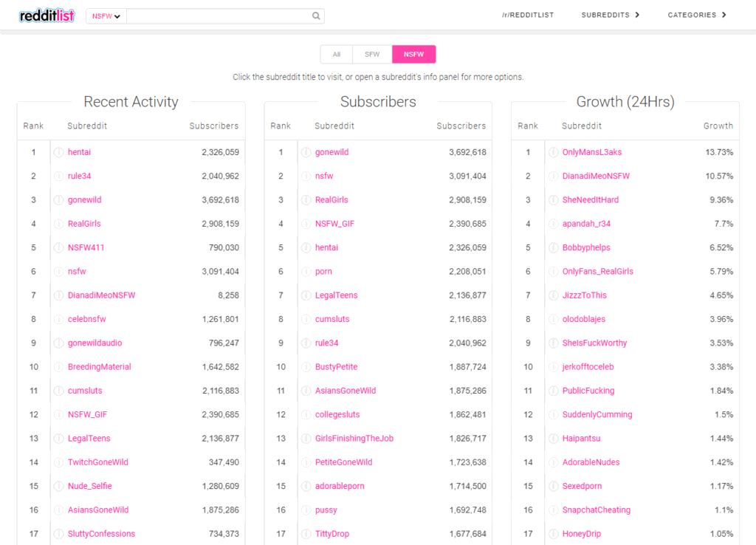
Task: Visit GirlsFinishingTheJob subreddit link
Action: click(354, 439)
